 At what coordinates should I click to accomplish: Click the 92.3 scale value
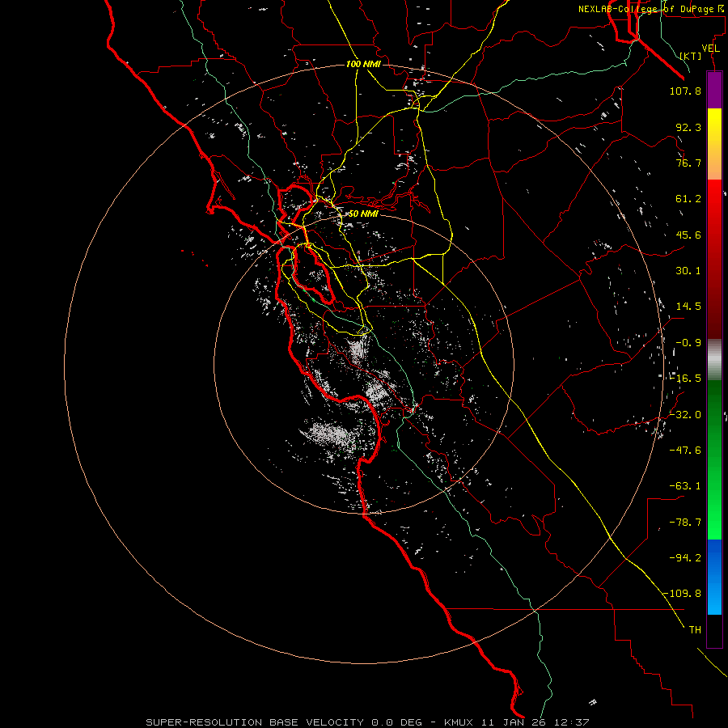(688, 127)
